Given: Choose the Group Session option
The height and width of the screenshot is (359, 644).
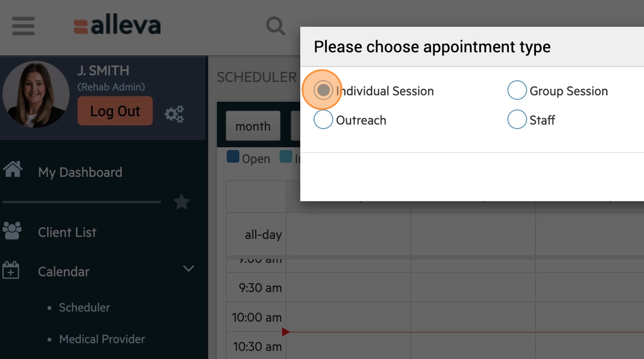Looking at the screenshot, I should [x=517, y=90].
